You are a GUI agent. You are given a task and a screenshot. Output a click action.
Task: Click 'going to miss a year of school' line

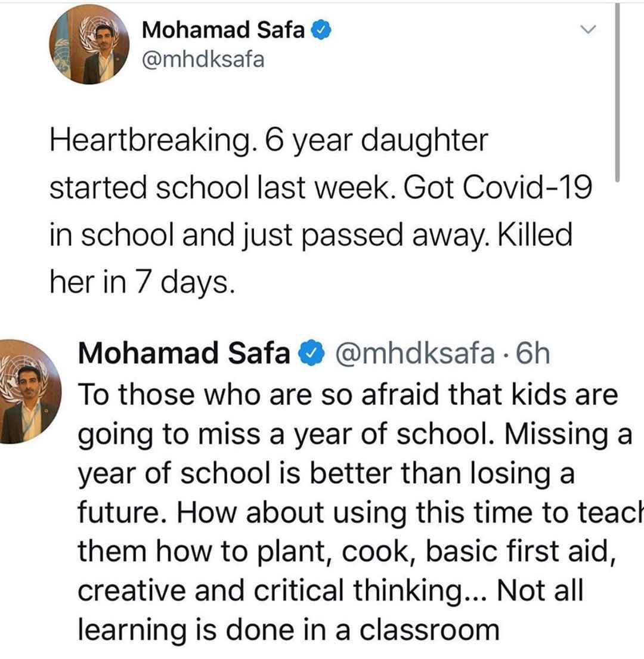pyautogui.click(x=355, y=435)
